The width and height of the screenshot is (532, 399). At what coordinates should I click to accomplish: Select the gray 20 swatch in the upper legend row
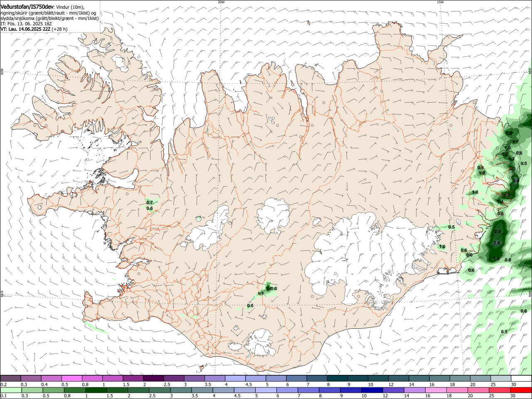480,379
